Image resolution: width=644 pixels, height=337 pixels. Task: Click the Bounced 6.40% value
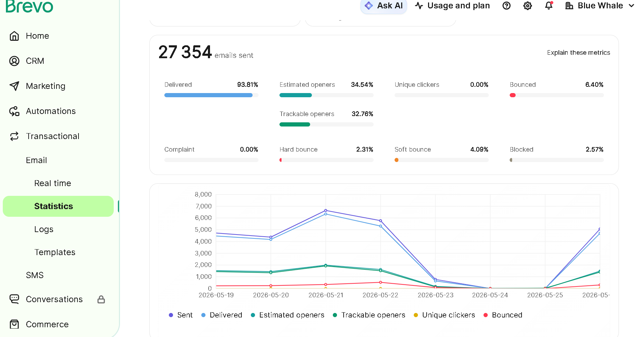[x=594, y=85]
